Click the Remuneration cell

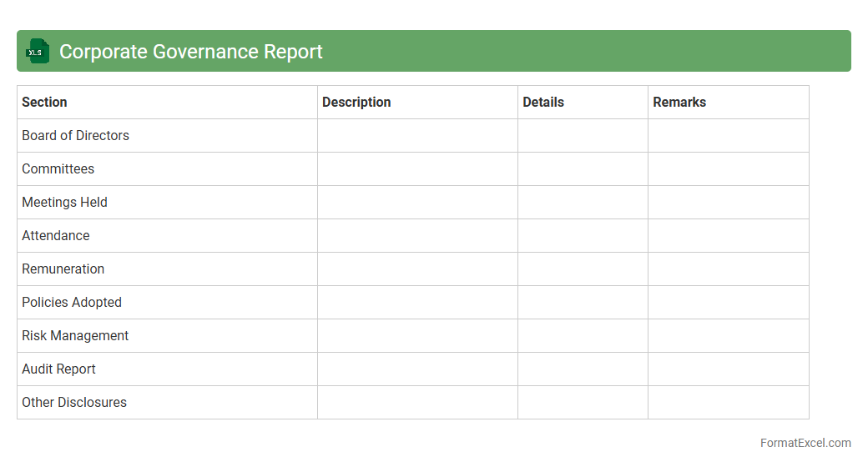click(x=63, y=269)
